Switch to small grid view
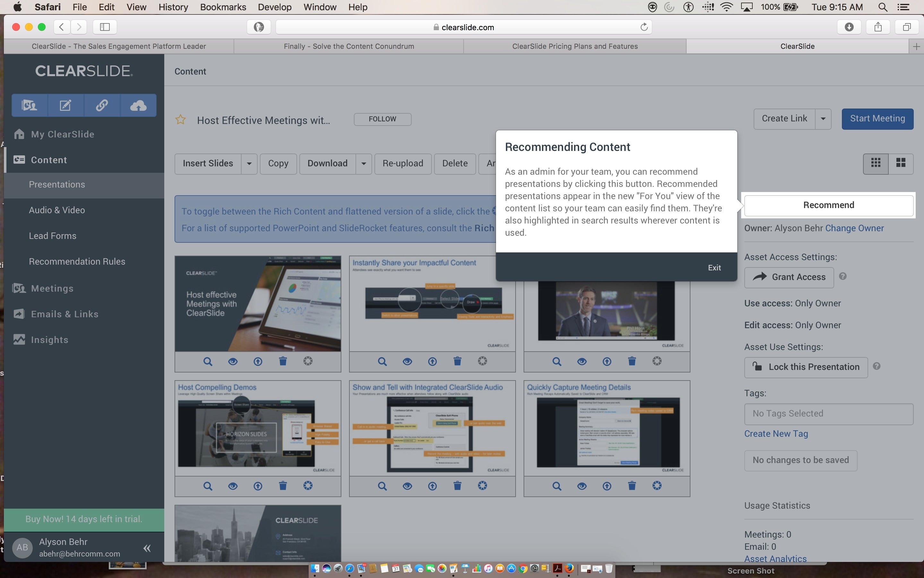 tap(876, 164)
